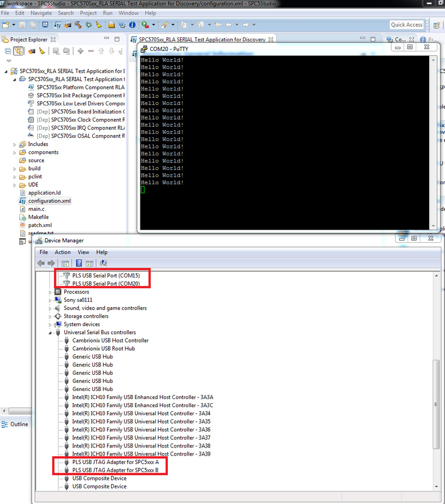Image resolution: width=445 pixels, height=504 pixels.
Task: Click the Quick Access field
Action: tap(407, 25)
